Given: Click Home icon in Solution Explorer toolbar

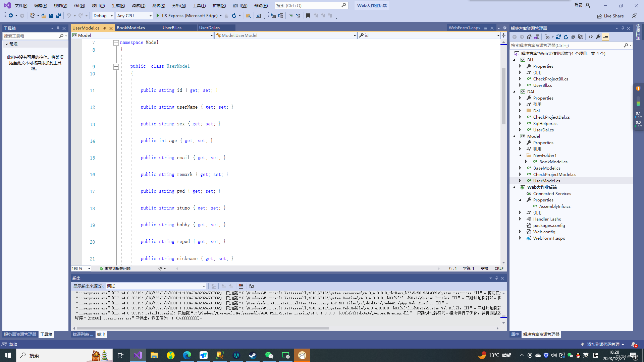Looking at the screenshot, I should coord(529,37).
